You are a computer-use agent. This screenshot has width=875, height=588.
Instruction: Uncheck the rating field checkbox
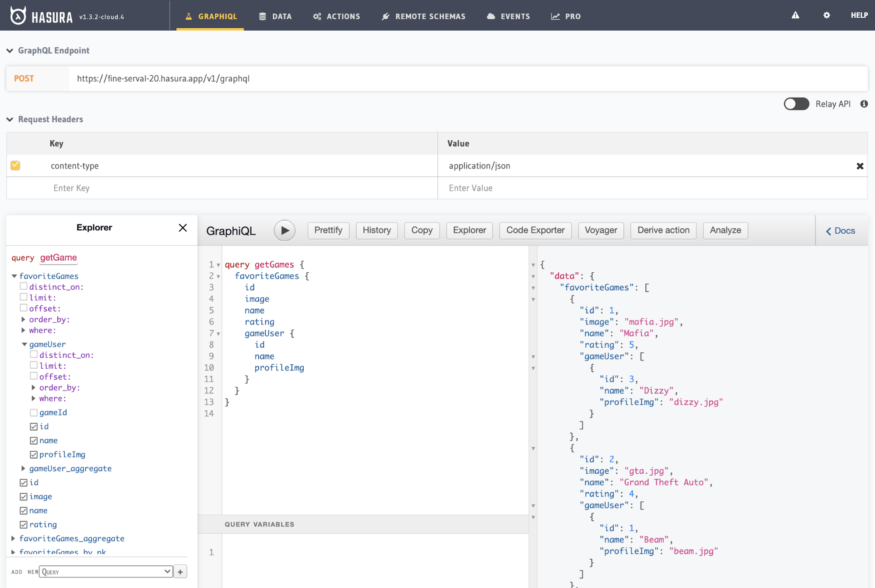click(24, 525)
